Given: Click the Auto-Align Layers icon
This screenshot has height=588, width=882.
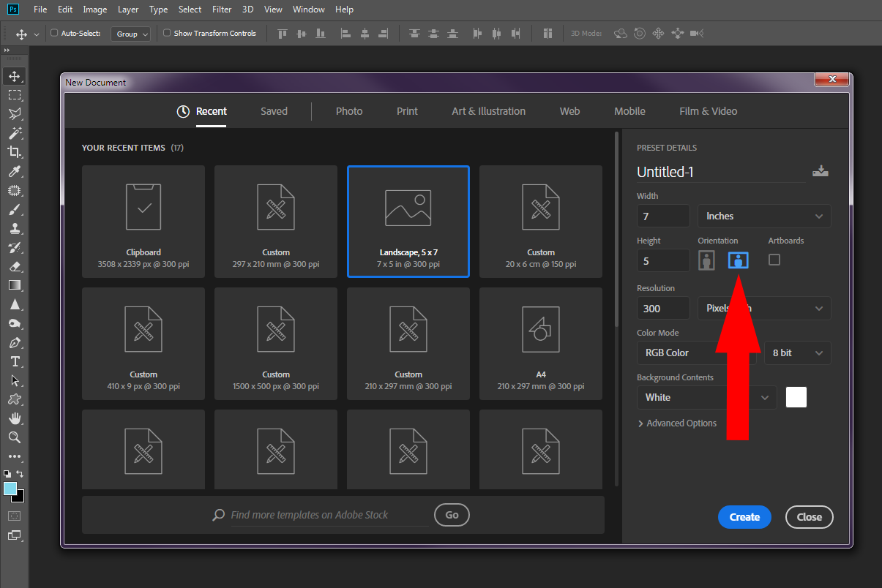Looking at the screenshot, I should pyautogui.click(x=547, y=34).
